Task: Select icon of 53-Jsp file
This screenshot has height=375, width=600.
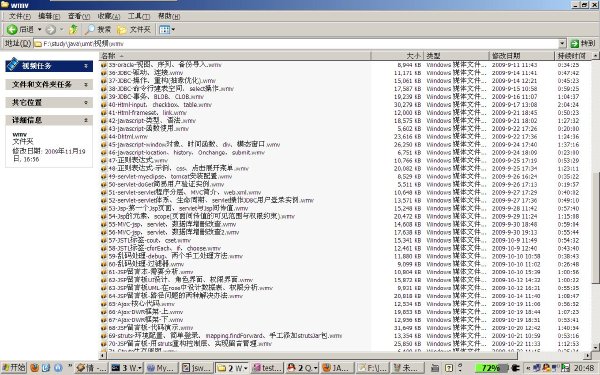Action: click(x=104, y=208)
